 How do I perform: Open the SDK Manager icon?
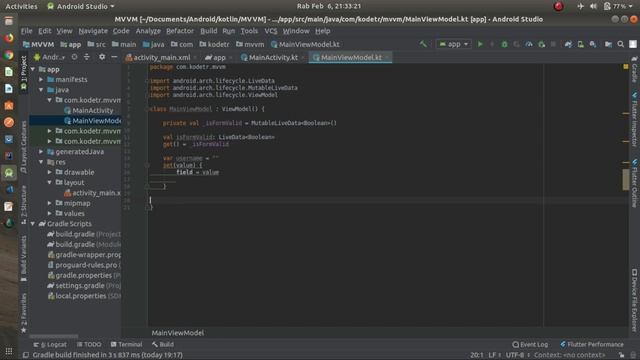coord(593,44)
